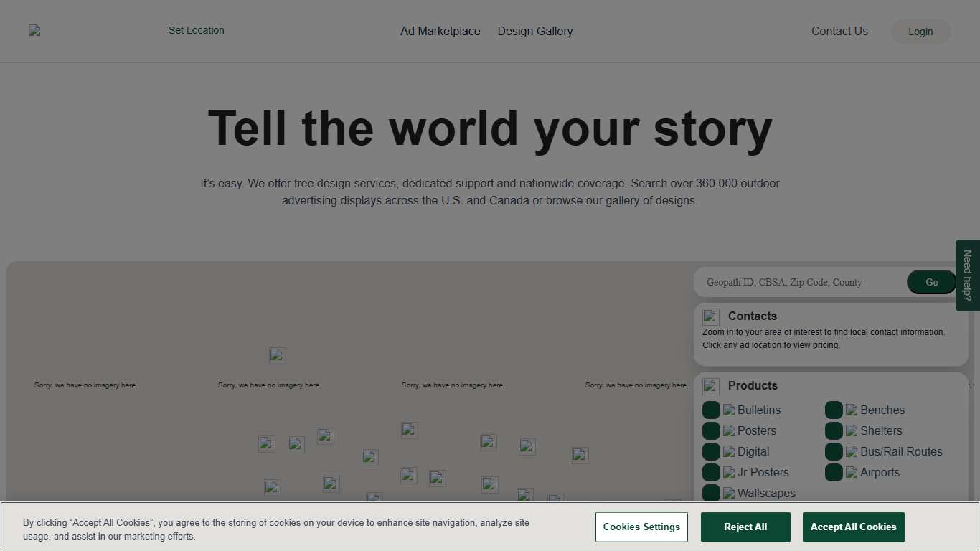980x551 pixels.
Task: Click the icon beside the Products heading
Action: pyautogui.click(x=710, y=387)
